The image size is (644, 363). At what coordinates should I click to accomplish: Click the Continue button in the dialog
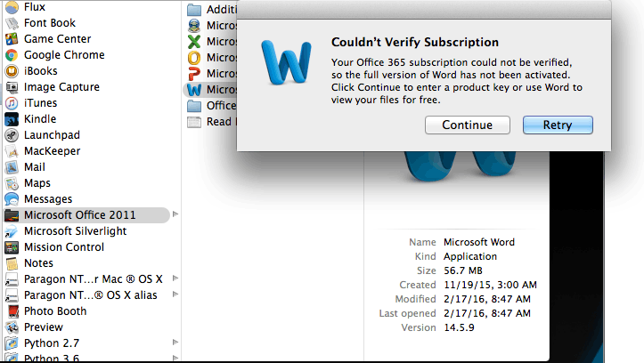(x=468, y=125)
